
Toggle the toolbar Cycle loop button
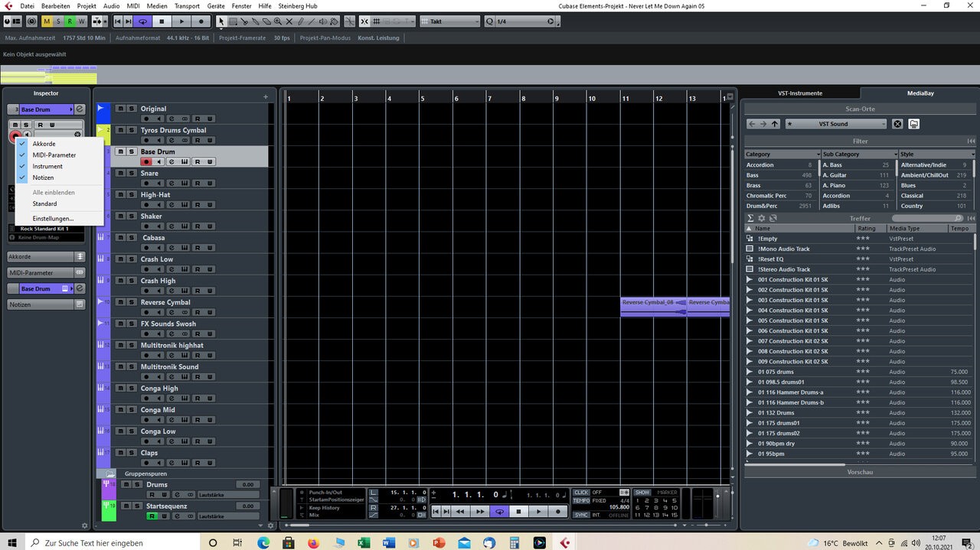142,21
